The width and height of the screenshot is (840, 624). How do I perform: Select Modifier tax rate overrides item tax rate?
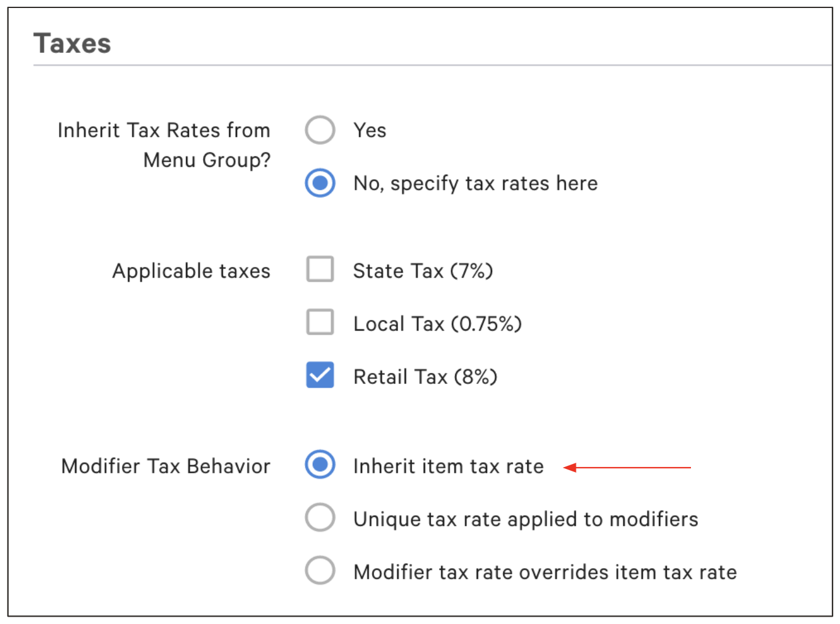tap(320, 571)
